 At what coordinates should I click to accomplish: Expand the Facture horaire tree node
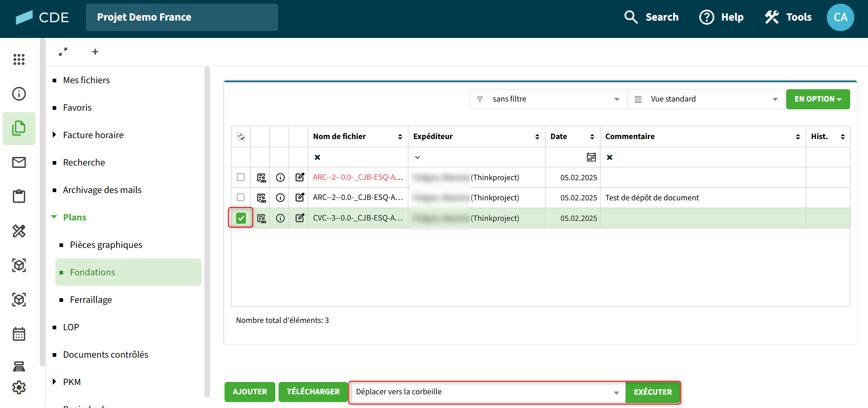[54, 134]
